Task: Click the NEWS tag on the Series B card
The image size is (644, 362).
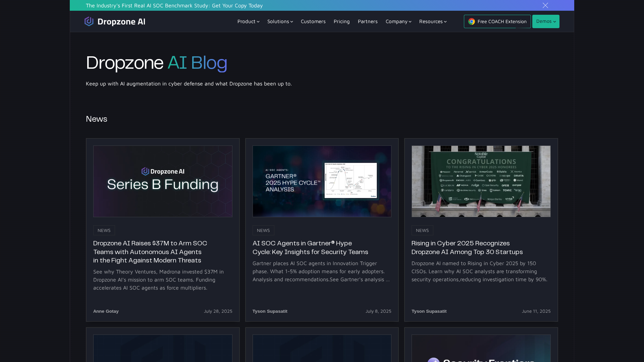Action: [x=104, y=230]
